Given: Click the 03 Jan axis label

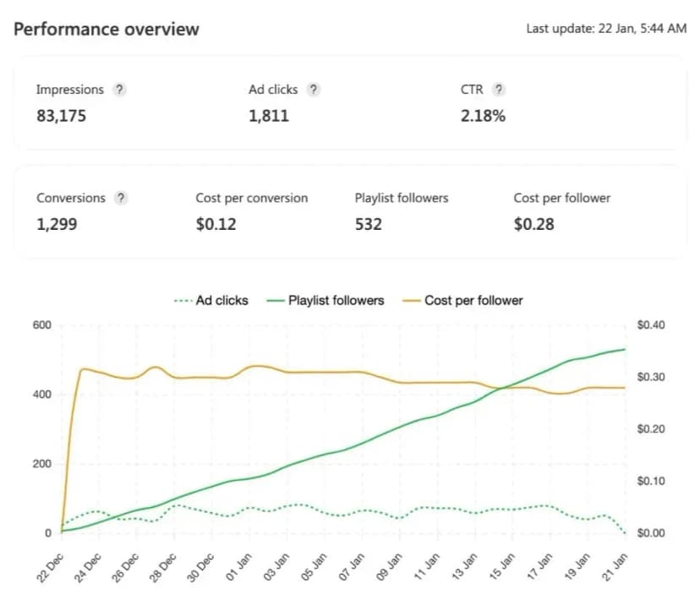Looking at the screenshot, I should [x=276, y=567].
